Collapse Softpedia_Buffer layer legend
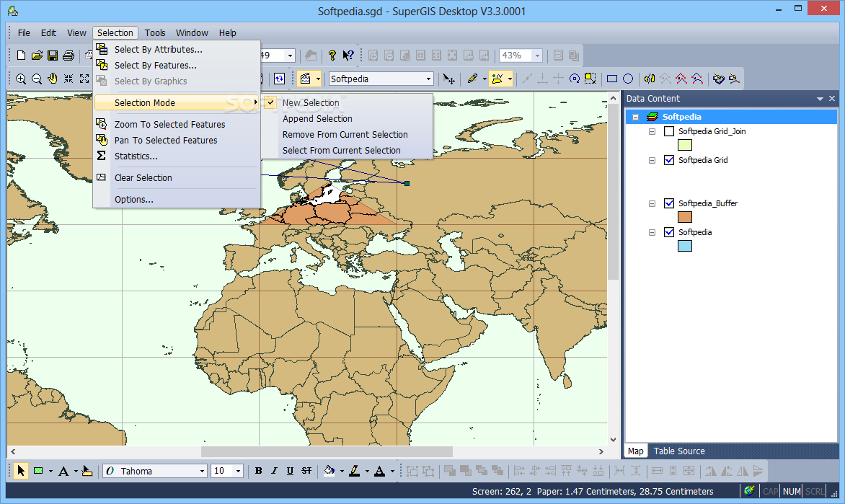The height and width of the screenshot is (504, 845). [652, 204]
